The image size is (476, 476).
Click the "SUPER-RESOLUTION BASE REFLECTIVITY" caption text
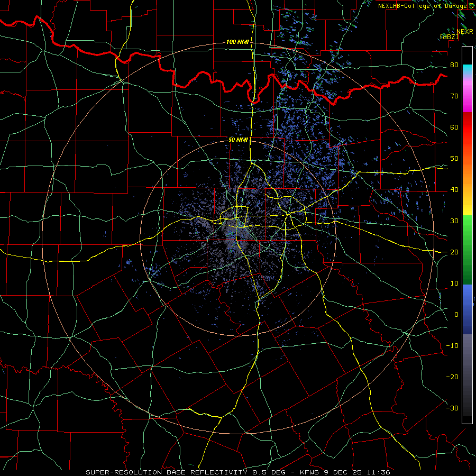(x=167, y=472)
